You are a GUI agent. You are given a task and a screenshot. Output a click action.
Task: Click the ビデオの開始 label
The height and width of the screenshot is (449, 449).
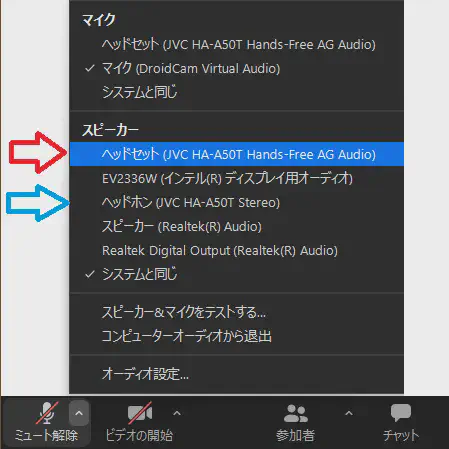pos(139,435)
